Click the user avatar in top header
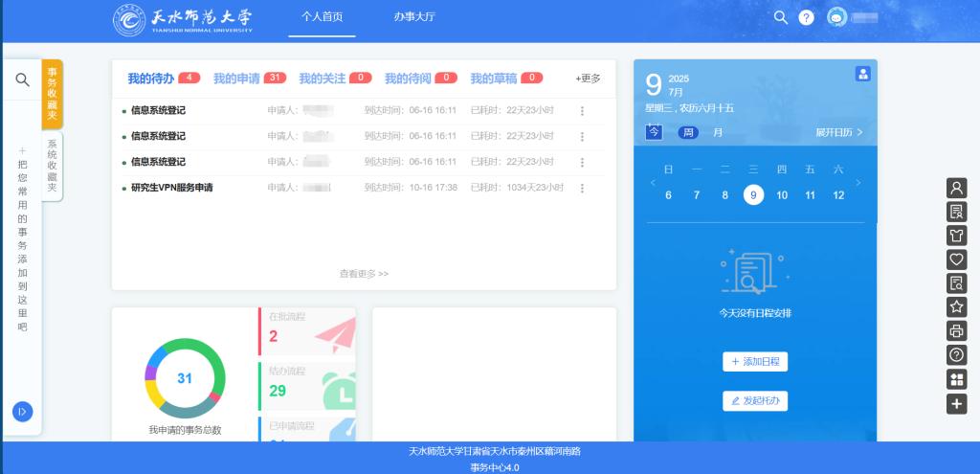Image resolution: width=980 pixels, height=474 pixels. point(836,17)
